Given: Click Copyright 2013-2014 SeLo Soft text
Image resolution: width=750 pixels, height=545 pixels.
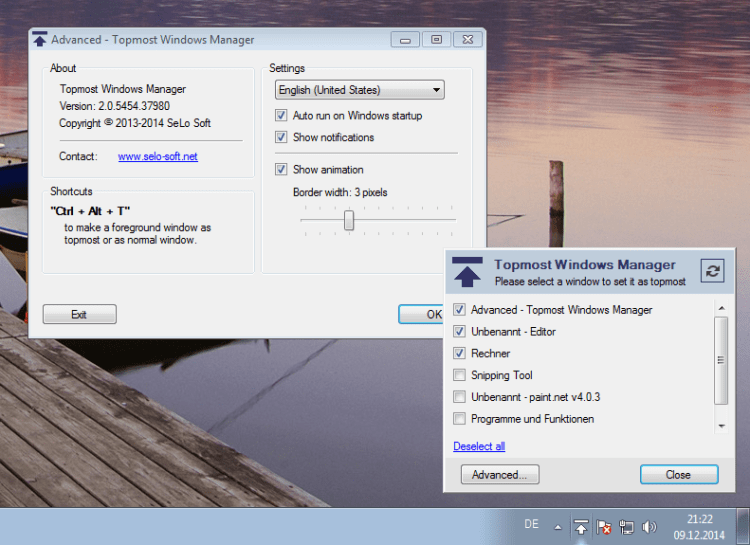Looking at the screenshot, I should pos(135,123).
